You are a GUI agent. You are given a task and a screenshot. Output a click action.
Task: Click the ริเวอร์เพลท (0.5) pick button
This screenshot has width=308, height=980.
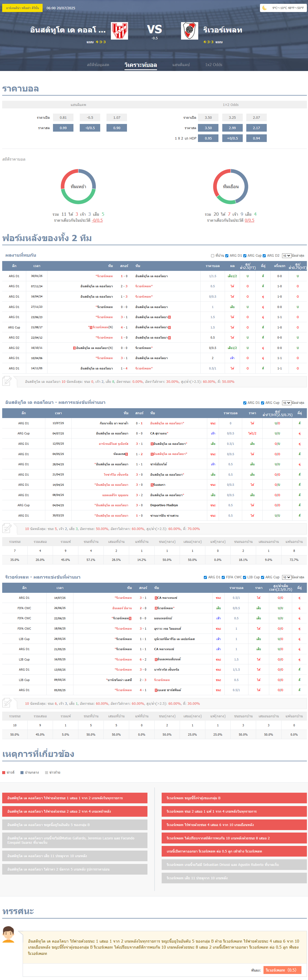(282, 970)
